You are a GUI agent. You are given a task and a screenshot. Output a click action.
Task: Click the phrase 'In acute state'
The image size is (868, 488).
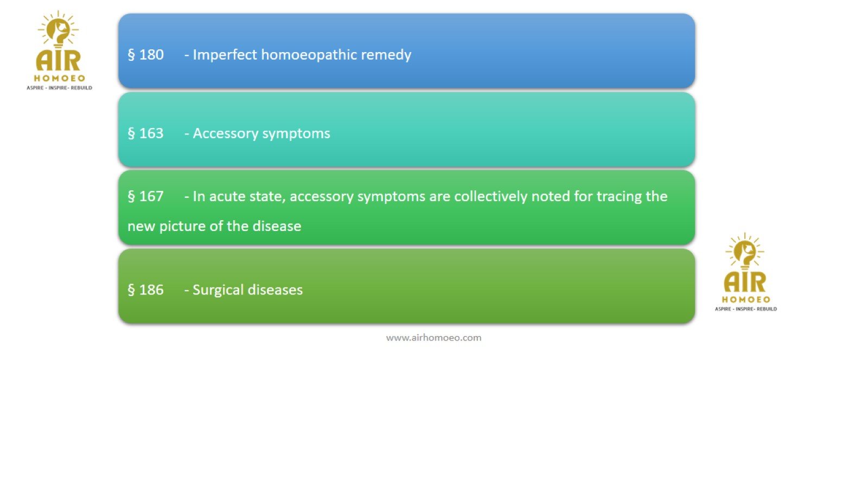[x=239, y=196]
